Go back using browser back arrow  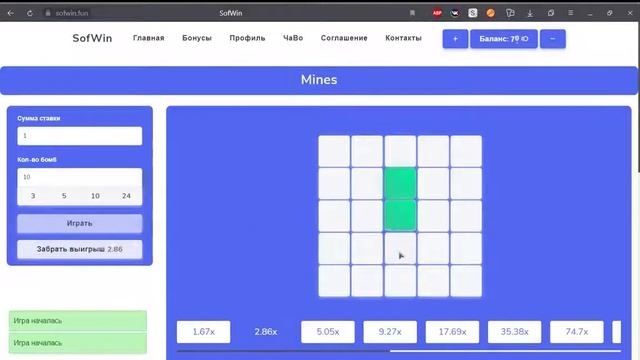[11, 13]
